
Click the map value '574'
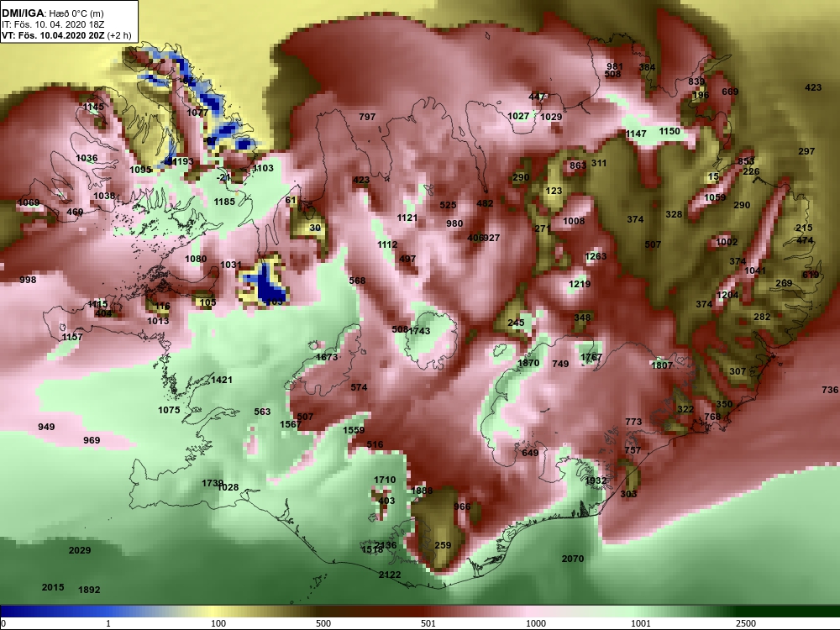tap(359, 387)
